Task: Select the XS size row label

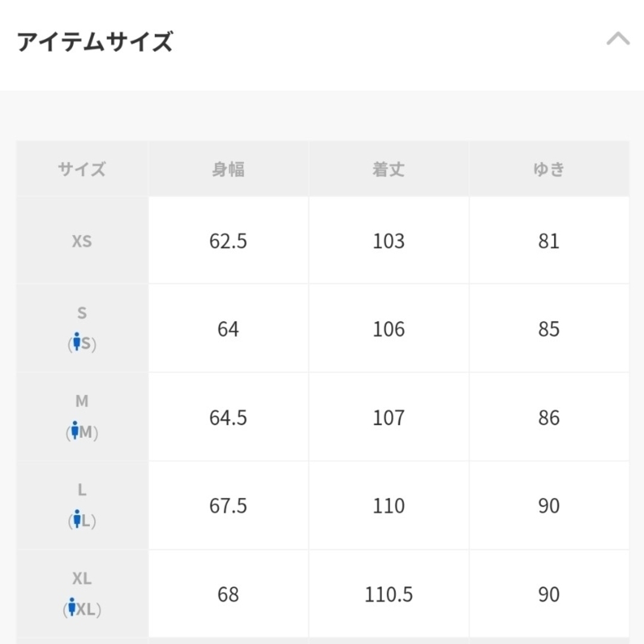Action: 82,241
